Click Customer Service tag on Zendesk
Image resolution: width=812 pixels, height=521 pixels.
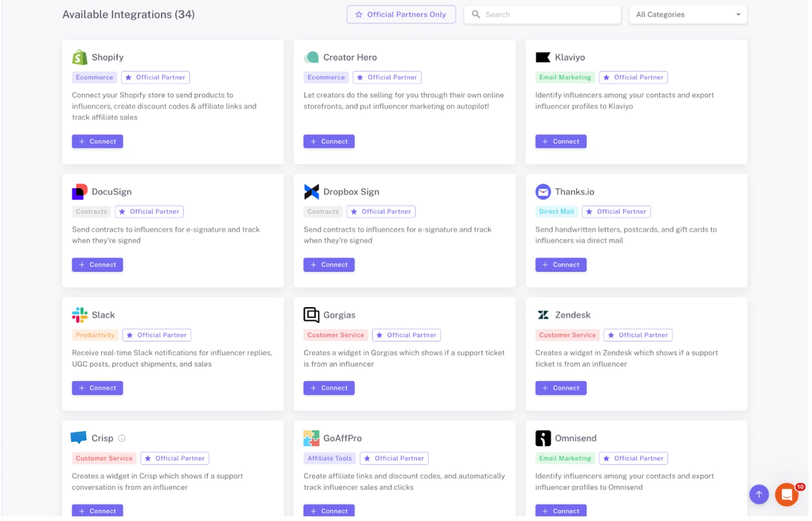(567, 335)
